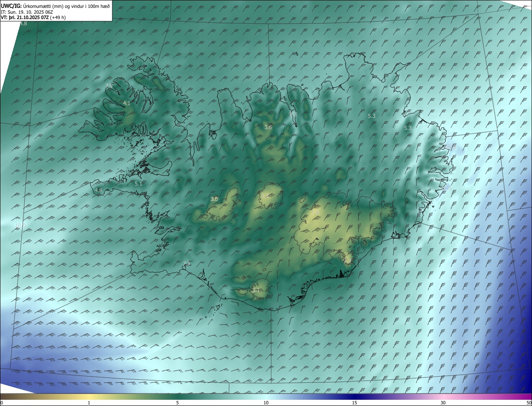532x406 pixels.
Task: Click the 4.1 value label on the map
Action: point(127,103)
